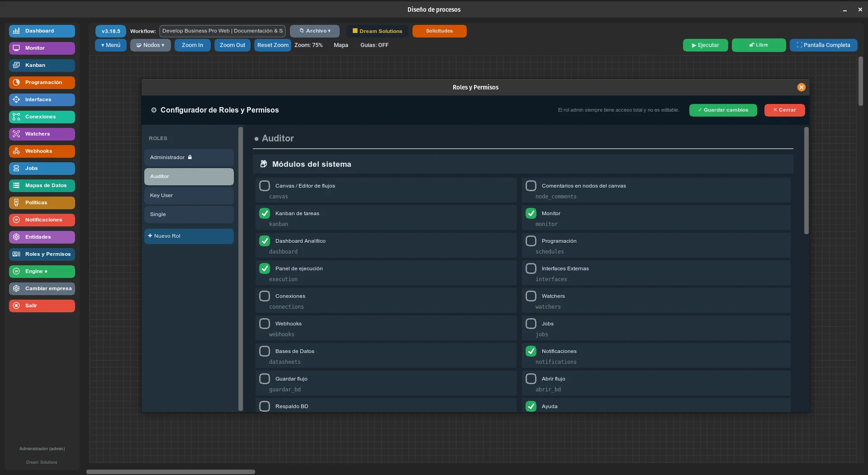Expand the Nodos dropdown
This screenshot has height=475, width=868.
click(151, 45)
